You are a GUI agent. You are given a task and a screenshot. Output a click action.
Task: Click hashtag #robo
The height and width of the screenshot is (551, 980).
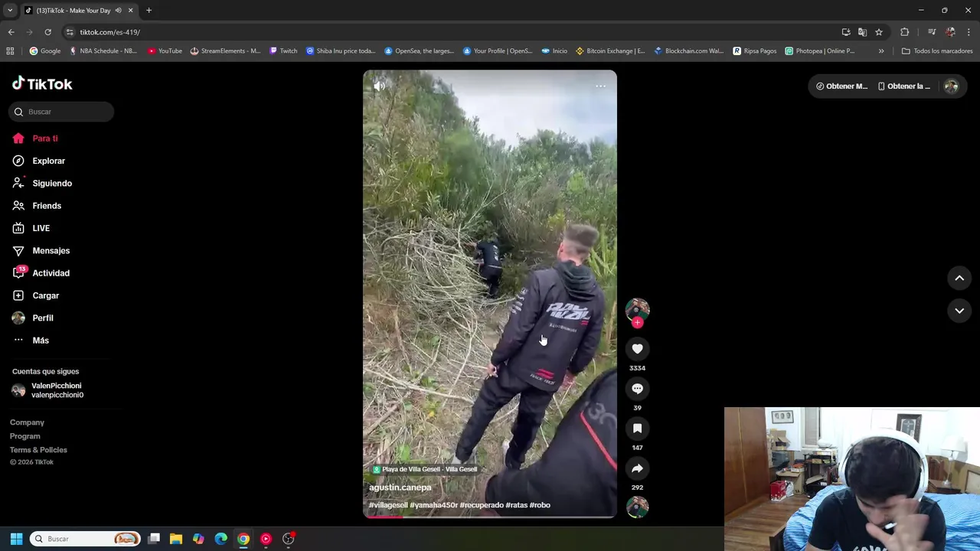click(x=540, y=505)
